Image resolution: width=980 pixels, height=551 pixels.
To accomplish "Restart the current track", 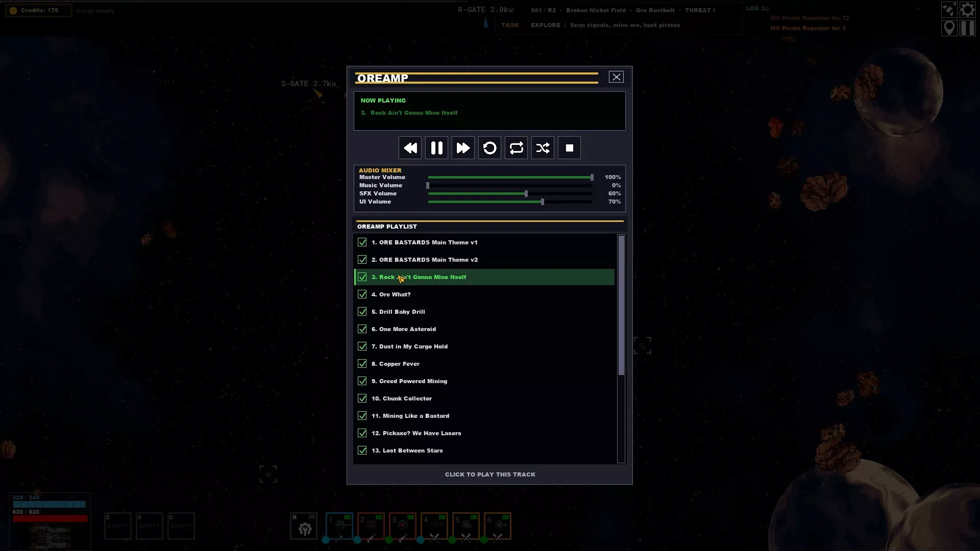I will [x=489, y=148].
